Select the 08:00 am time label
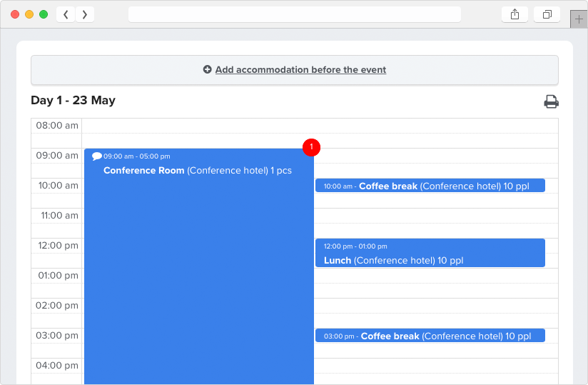This screenshot has height=385, width=588. click(x=57, y=125)
